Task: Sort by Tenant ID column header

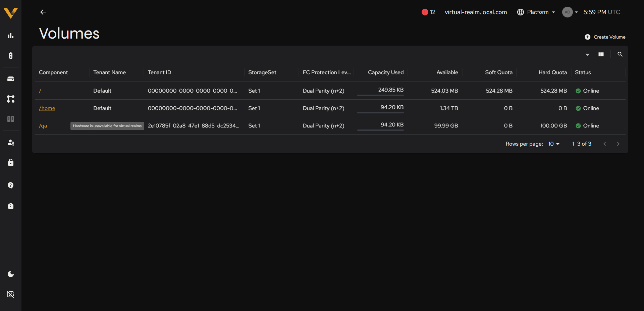Action: tap(159, 72)
